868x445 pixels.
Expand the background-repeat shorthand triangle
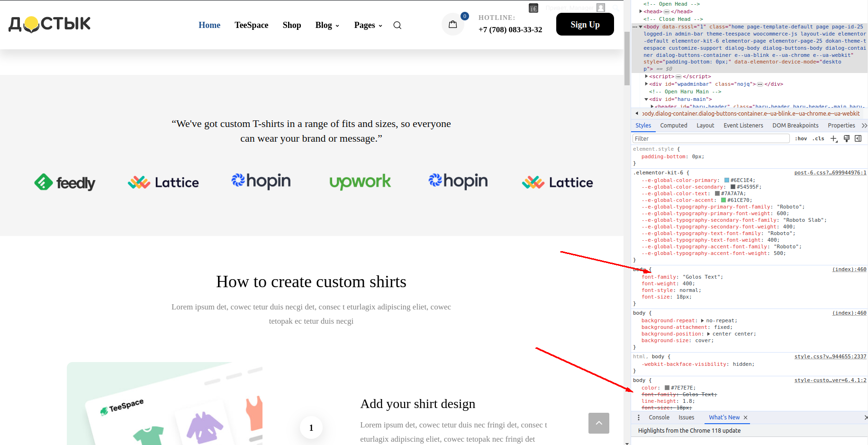pyautogui.click(x=702, y=321)
